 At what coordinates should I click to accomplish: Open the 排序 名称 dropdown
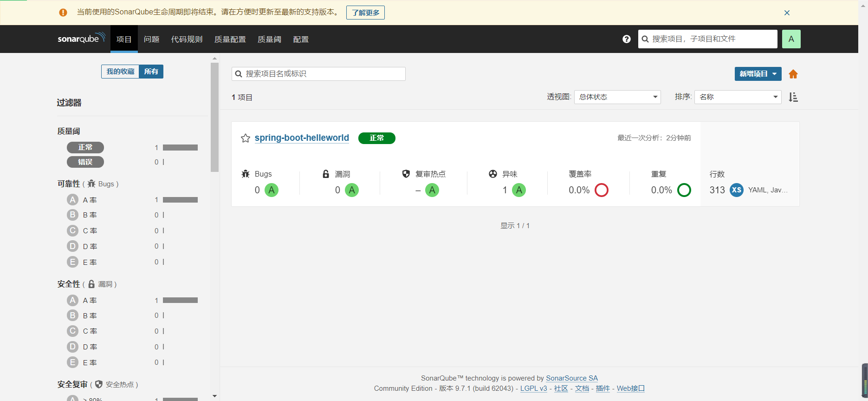pyautogui.click(x=738, y=97)
